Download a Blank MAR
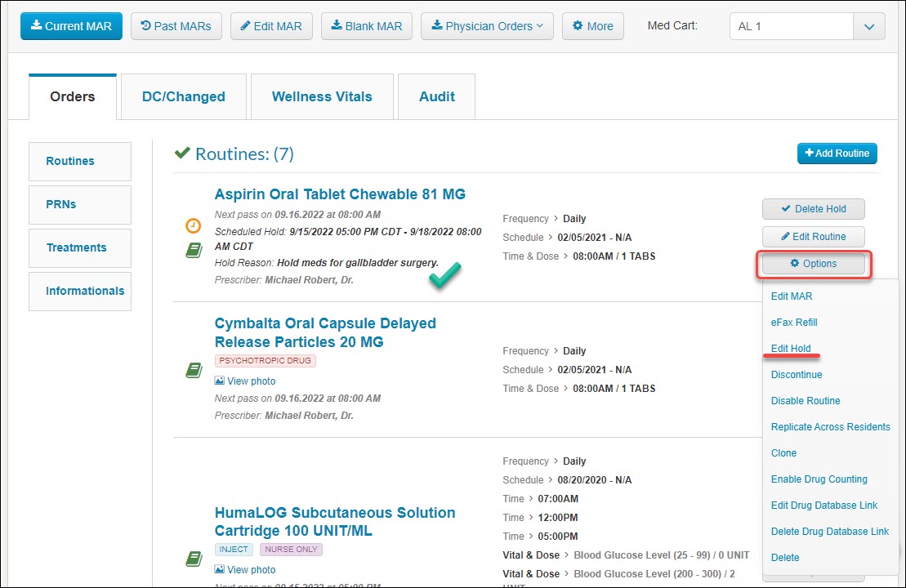 pos(366,26)
